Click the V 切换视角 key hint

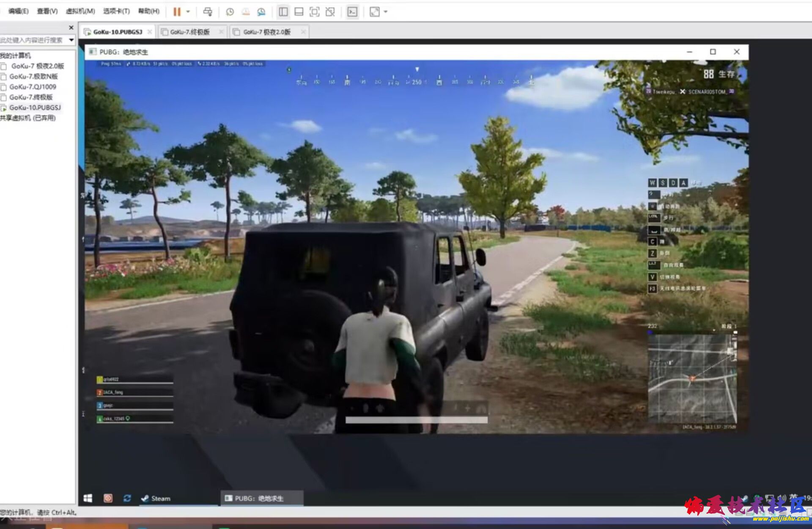tap(664, 277)
